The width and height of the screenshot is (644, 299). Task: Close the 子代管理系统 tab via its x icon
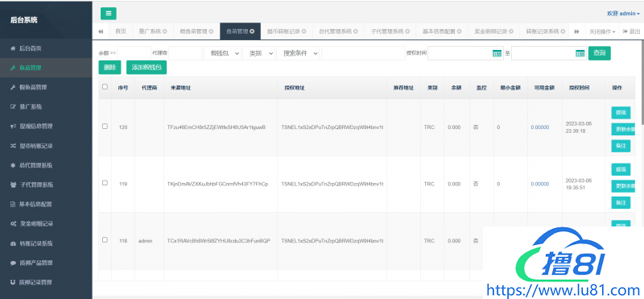(x=407, y=31)
